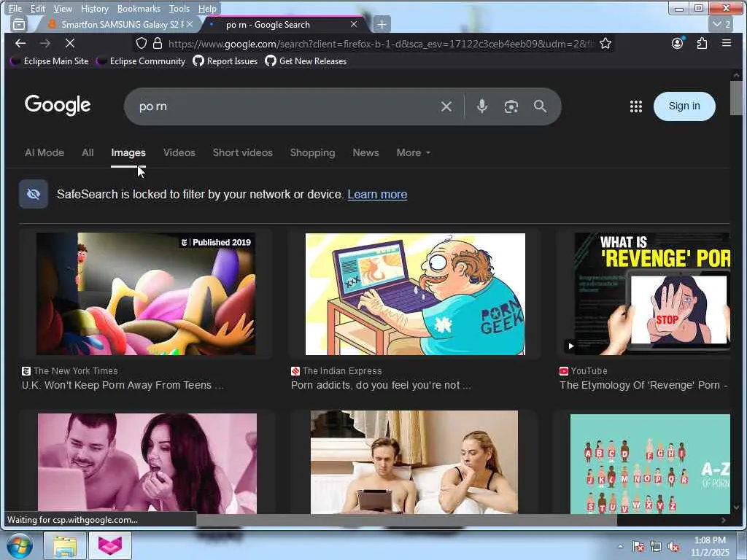Clear the search box with X icon
Screen dimensions: 747x560
(x=446, y=106)
